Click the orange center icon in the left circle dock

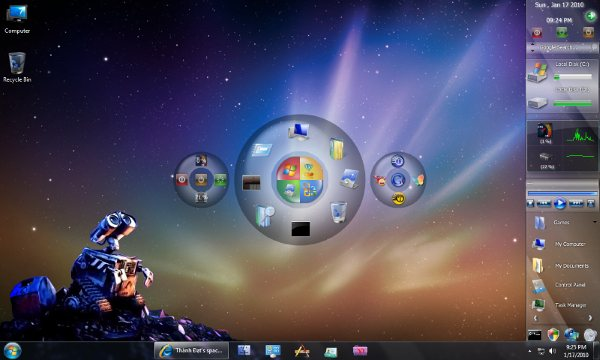(201, 179)
